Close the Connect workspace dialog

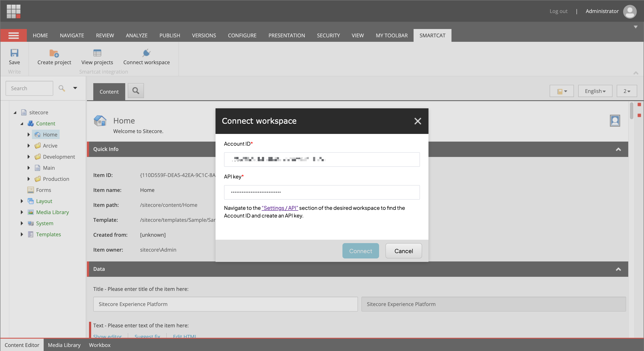418,121
